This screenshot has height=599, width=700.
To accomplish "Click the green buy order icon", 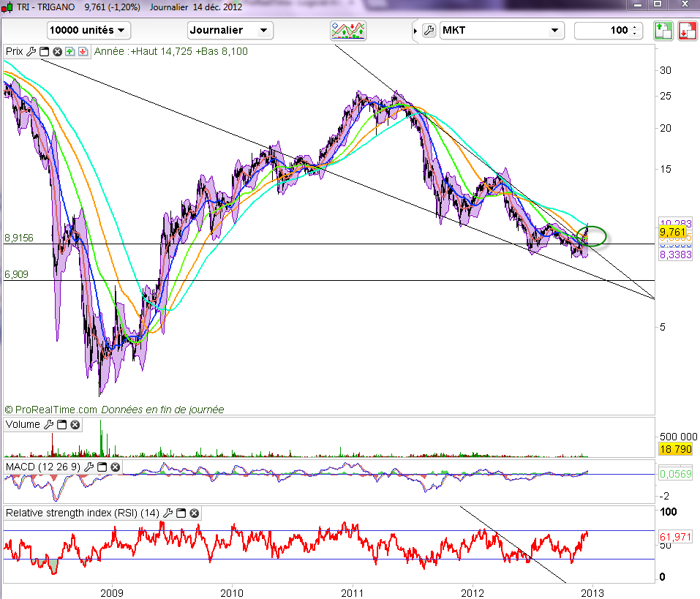I will 663,30.
